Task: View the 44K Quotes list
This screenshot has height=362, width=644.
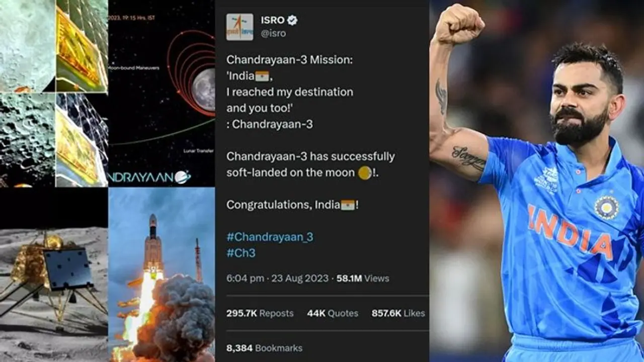Action: (x=333, y=313)
